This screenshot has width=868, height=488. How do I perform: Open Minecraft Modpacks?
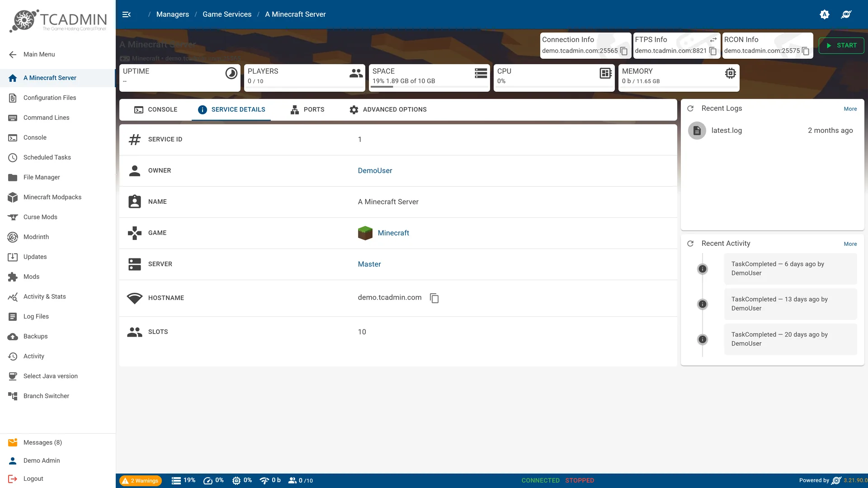(x=58, y=197)
